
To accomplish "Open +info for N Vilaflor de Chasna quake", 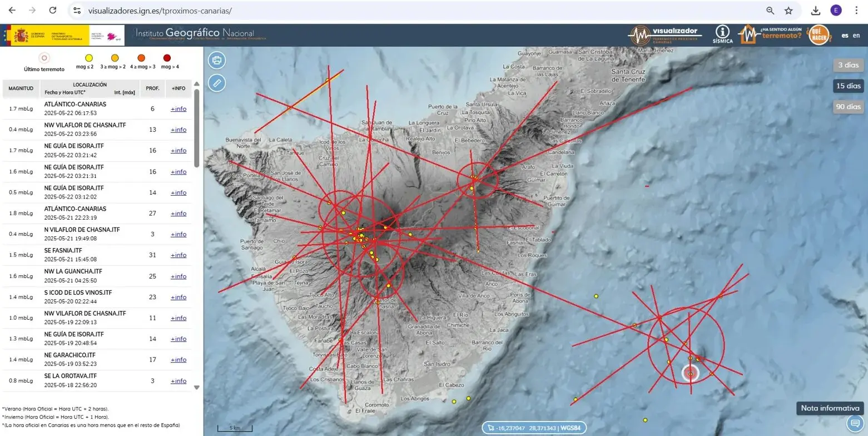I will (x=178, y=234).
